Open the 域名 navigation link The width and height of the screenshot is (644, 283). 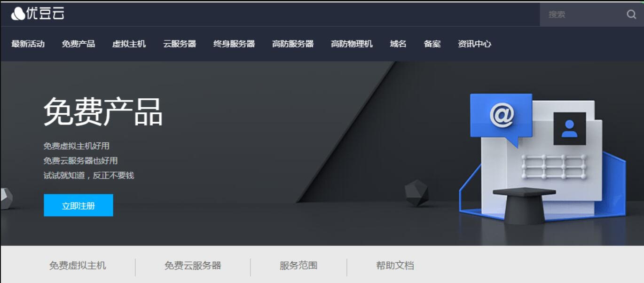pos(398,44)
